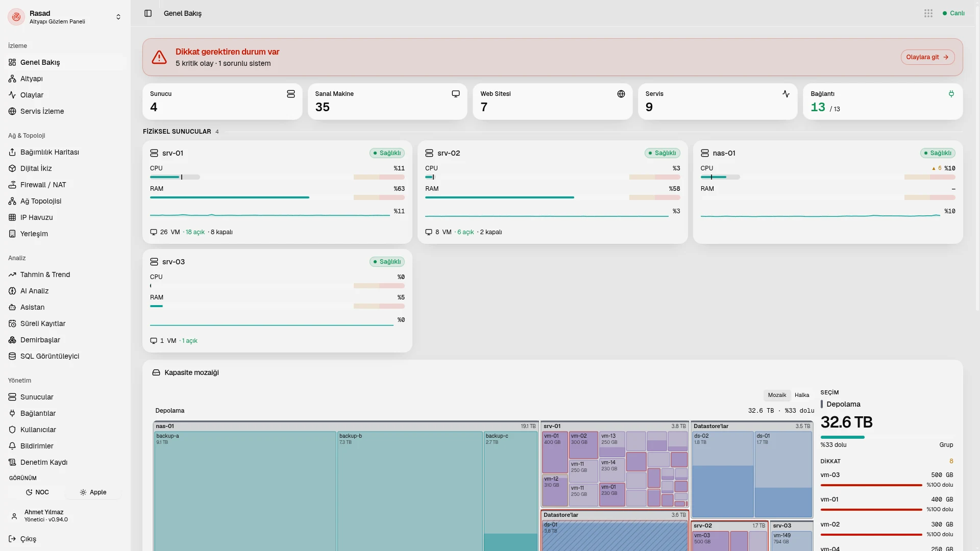Select ds-02 block in Datastore'lar mosaic

pyautogui.click(x=723, y=474)
